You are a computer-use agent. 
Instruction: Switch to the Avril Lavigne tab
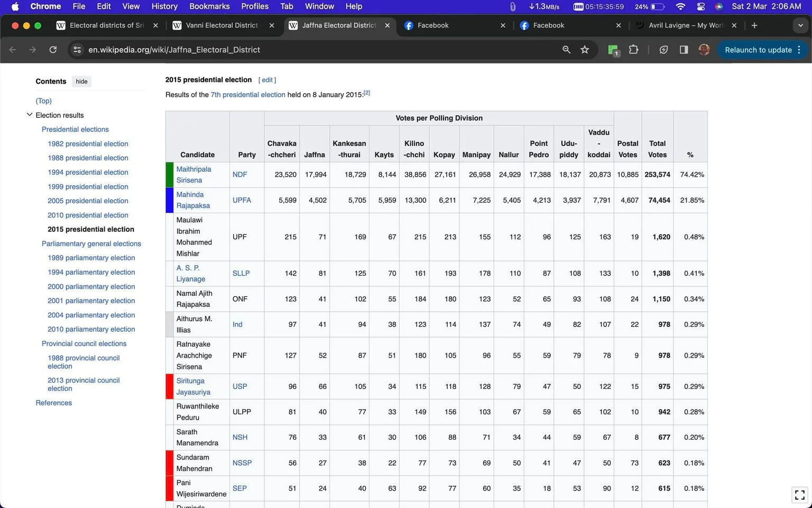(686, 25)
